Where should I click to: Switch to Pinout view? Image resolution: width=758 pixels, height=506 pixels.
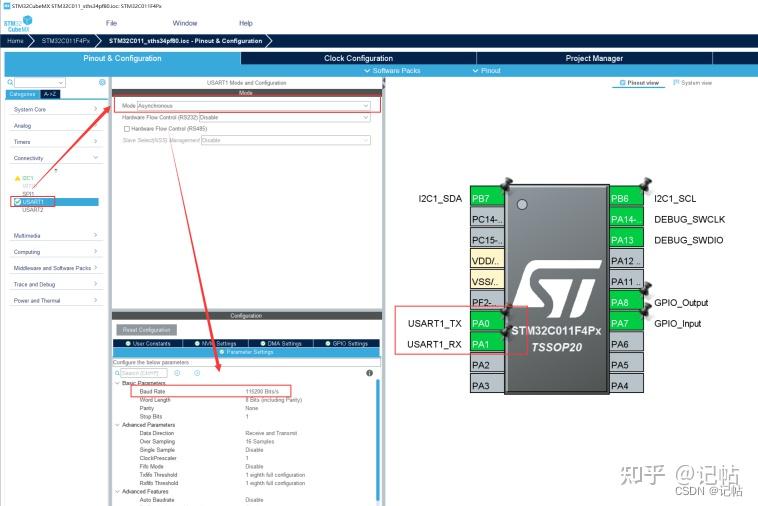639,83
